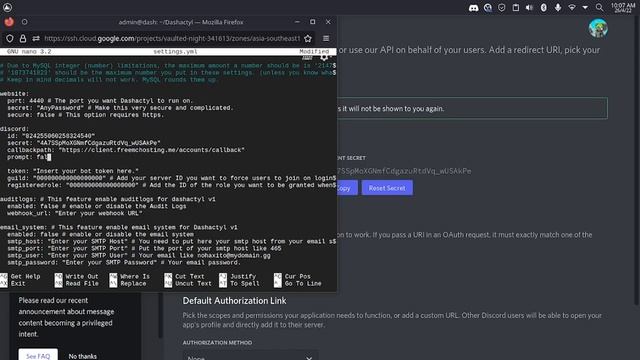The width and height of the screenshot is (640, 360).
Task: Minimize the Firefox SSH window
Action: [297, 22]
